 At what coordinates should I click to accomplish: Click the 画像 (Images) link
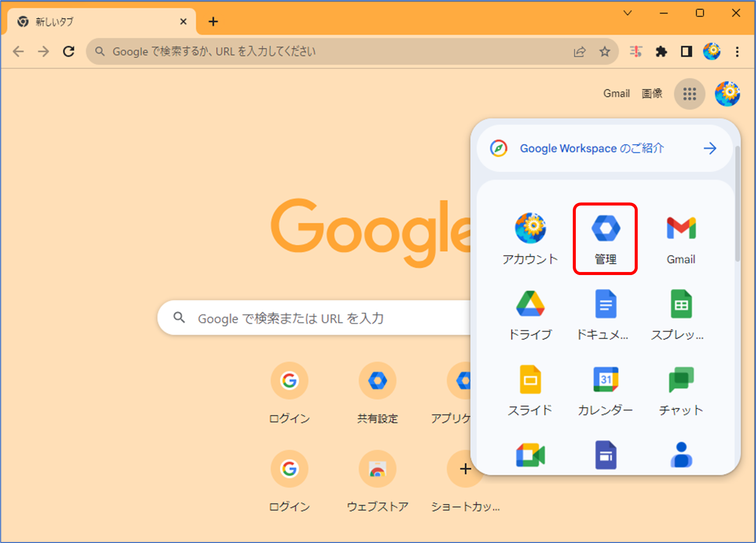tap(652, 94)
